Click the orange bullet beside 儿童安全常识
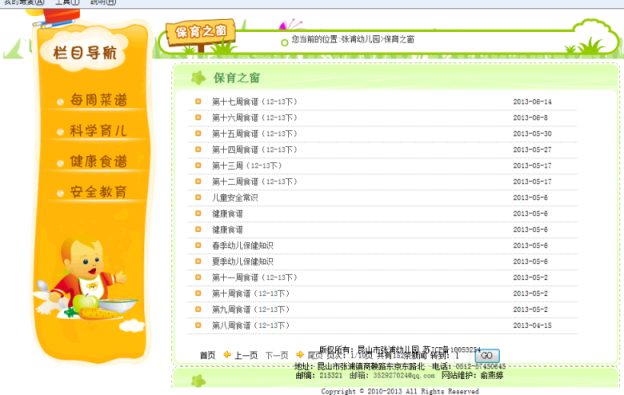 [x=198, y=197]
